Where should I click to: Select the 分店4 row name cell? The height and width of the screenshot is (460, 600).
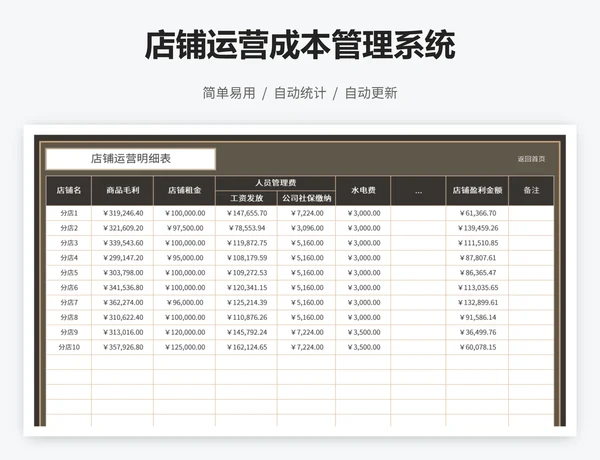pyautogui.click(x=69, y=258)
